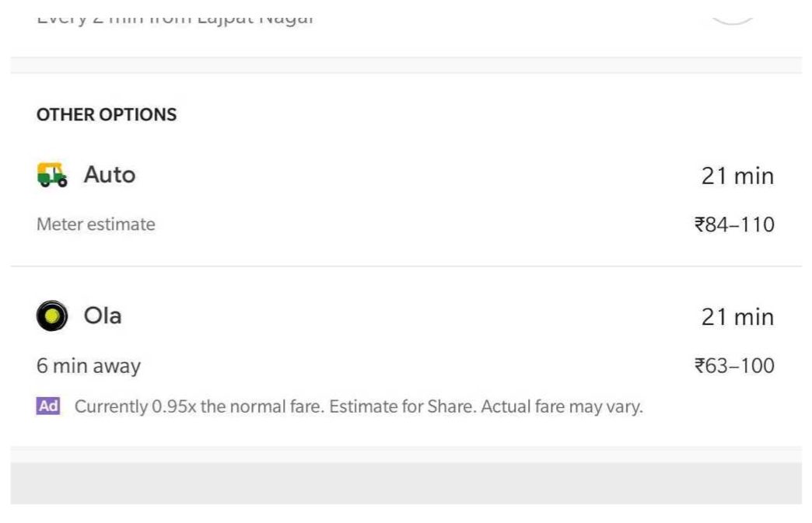
Task: Click the Auto 21 min travel time
Action: pyautogui.click(x=737, y=176)
